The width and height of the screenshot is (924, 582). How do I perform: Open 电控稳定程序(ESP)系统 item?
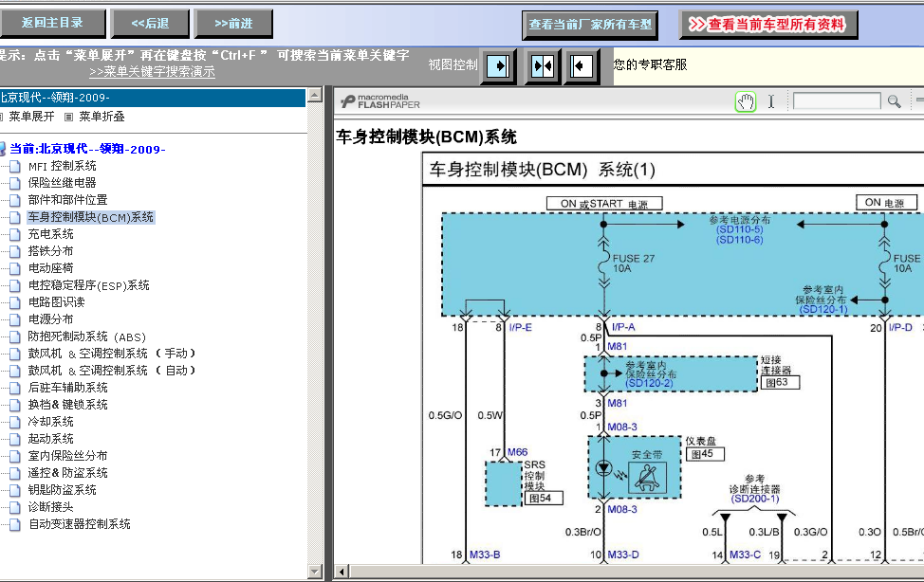point(88,285)
